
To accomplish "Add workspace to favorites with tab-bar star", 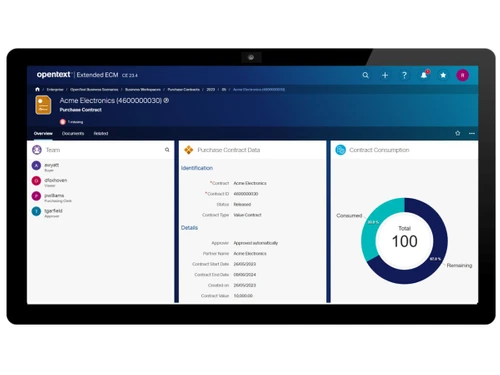I will (x=458, y=133).
